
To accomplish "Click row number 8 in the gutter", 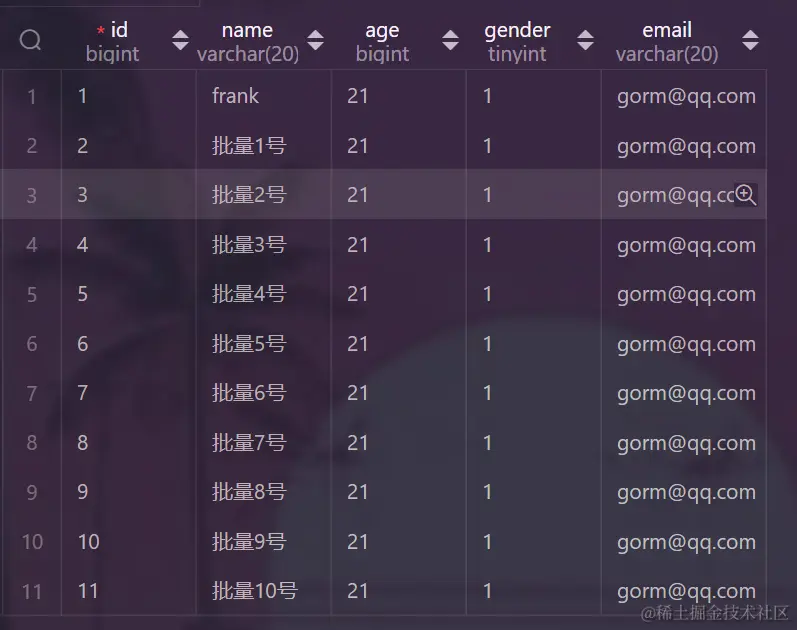I will click(32, 442).
